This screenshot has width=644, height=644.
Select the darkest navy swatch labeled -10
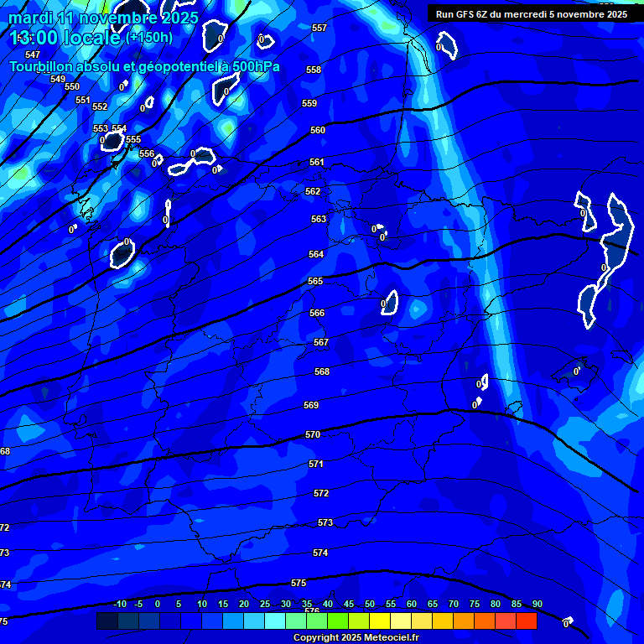click(x=107, y=621)
